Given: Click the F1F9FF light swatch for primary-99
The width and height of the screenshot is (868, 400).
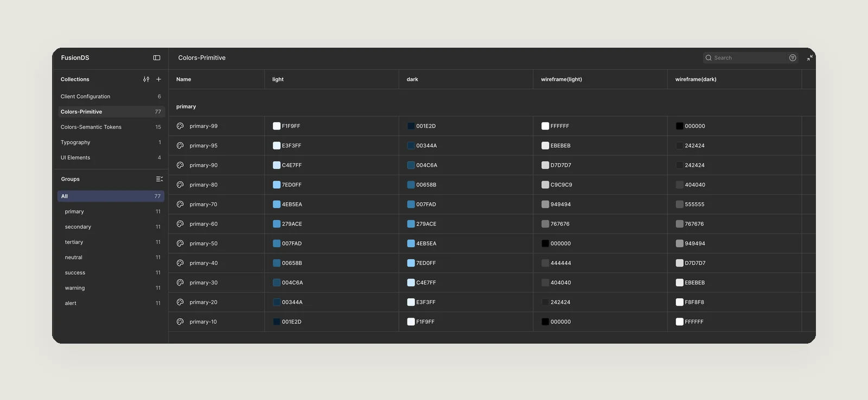Looking at the screenshot, I should 277,126.
